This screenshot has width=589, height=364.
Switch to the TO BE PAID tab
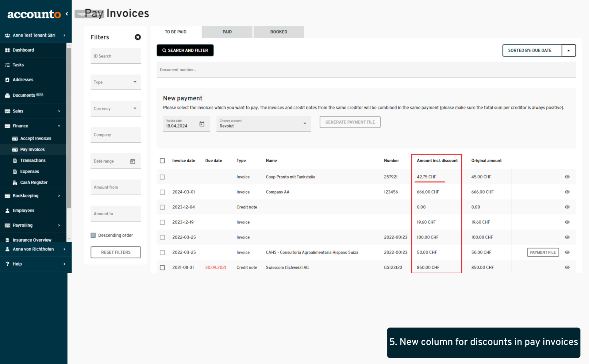tap(175, 32)
